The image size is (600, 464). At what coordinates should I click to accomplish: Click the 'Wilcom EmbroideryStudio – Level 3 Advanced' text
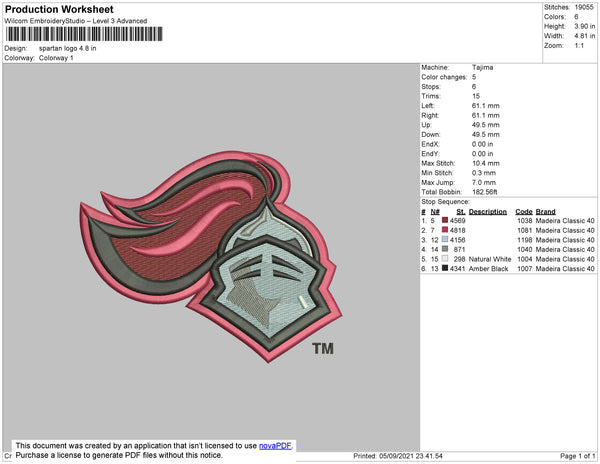point(76,21)
